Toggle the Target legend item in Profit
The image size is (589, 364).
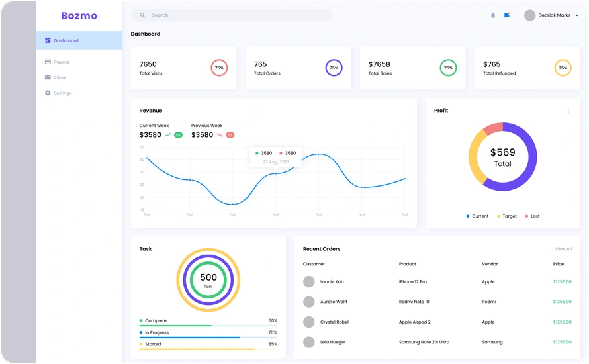507,216
